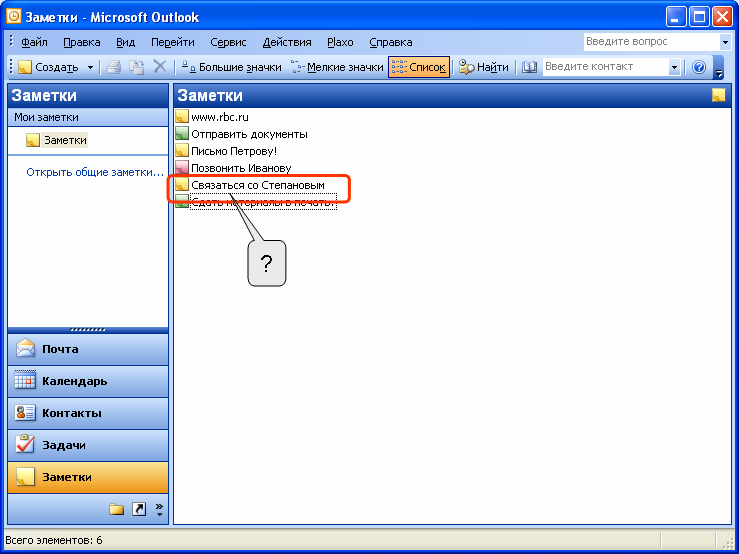The width and height of the screenshot is (739, 554).
Task: Select the Позвонить Иванову note
Action: [x=241, y=168]
